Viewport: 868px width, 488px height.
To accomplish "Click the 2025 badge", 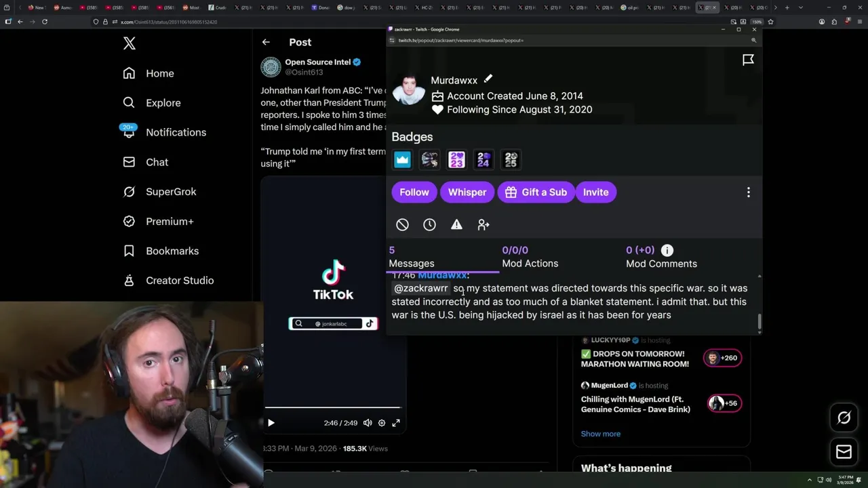I will (x=511, y=160).
